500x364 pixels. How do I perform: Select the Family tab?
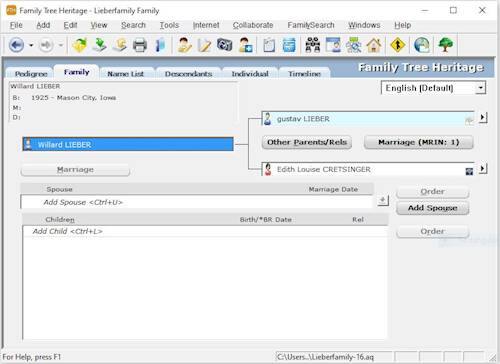tap(76, 72)
